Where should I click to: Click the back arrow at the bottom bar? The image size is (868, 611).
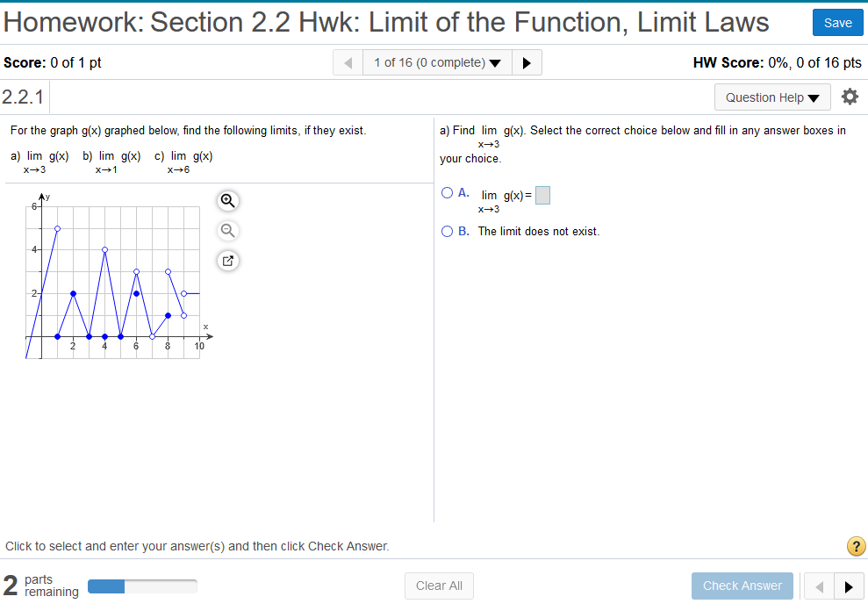[x=819, y=586]
